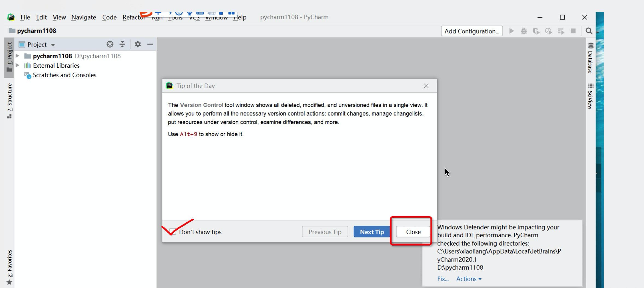The image size is (644, 288).
Task: Click the Add Configuration button
Action: click(x=472, y=31)
